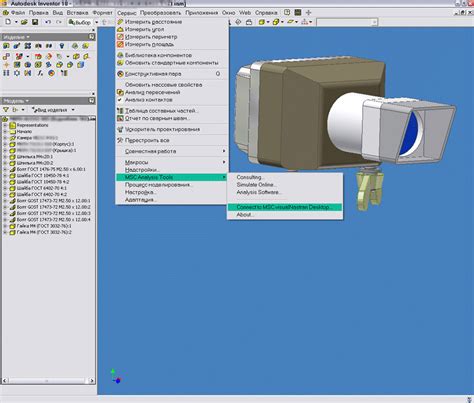Open Надстройки from the menu
Image resolution: width=474 pixels, height=403 pixels.
click(172, 170)
